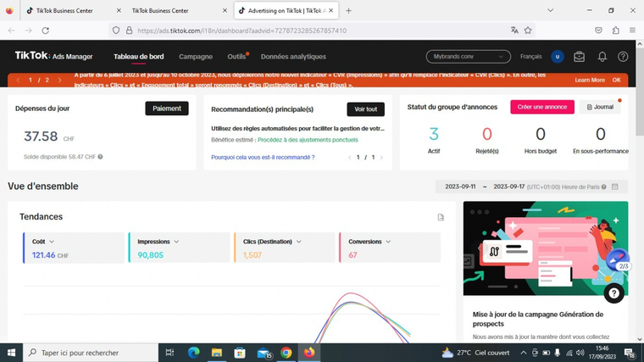
Task: Open the Campagne menu tab
Action: 196,57
